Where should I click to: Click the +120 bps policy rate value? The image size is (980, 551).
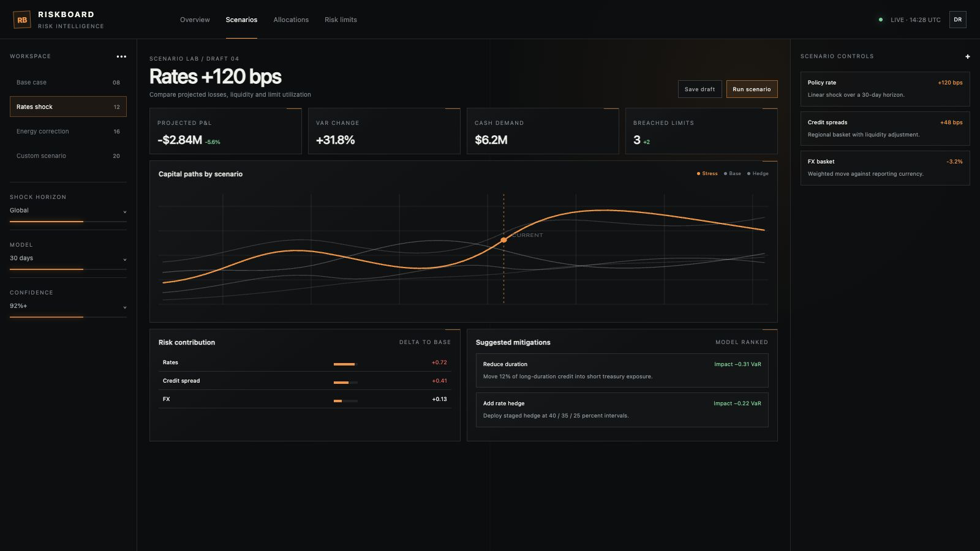pyautogui.click(x=950, y=83)
